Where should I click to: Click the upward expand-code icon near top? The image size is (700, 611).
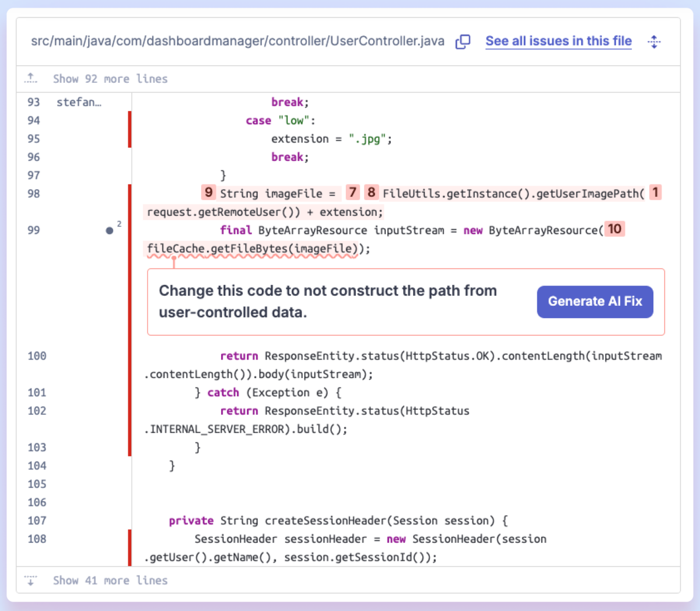30,78
